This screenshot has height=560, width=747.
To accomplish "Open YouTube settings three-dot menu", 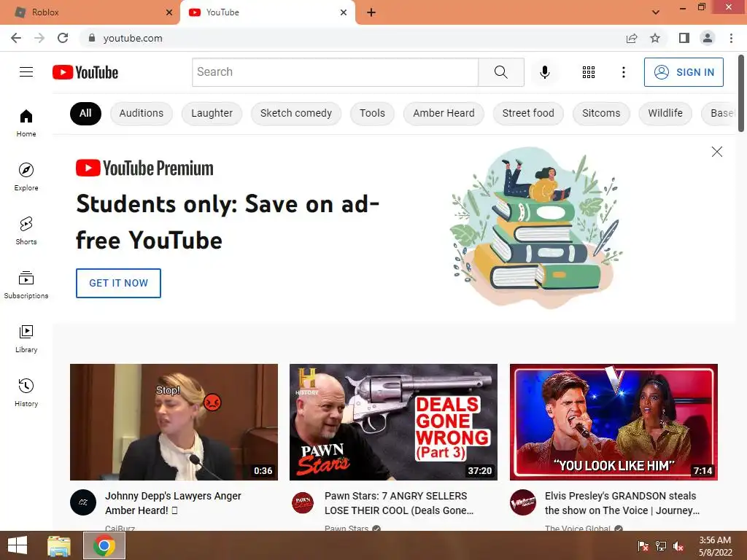I will pos(623,72).
